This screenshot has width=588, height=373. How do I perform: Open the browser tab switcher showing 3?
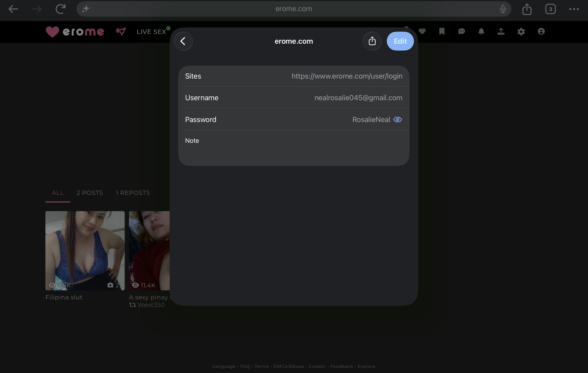tap(550, 9)
